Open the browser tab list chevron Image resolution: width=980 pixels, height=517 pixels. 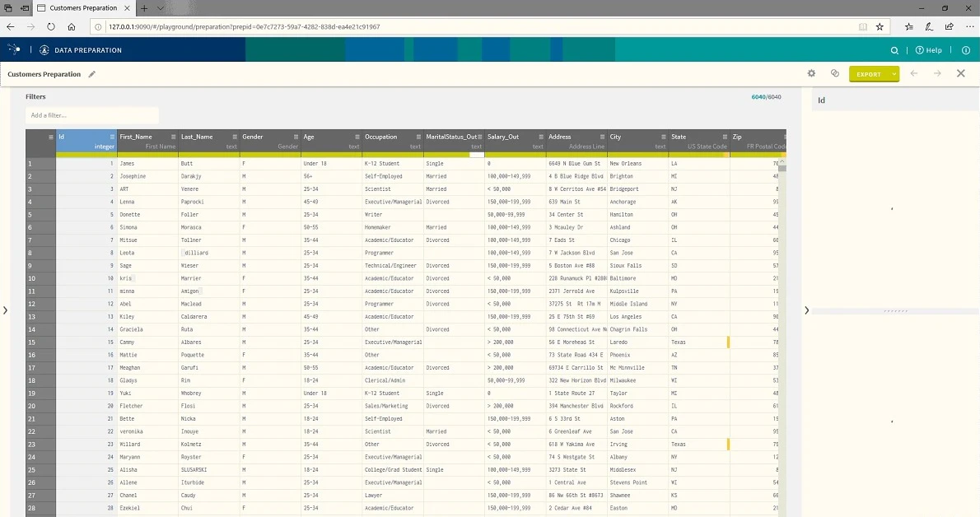(160, 8)
